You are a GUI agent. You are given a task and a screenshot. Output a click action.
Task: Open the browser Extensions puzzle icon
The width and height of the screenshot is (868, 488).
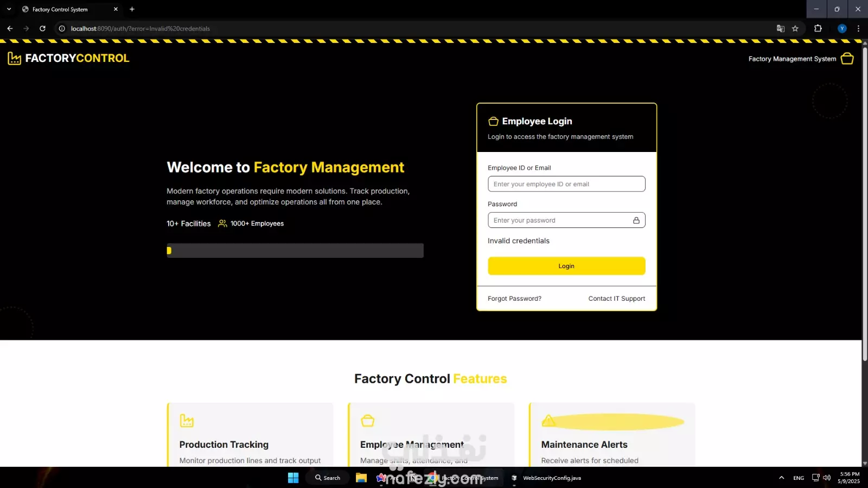pos(818,29)
